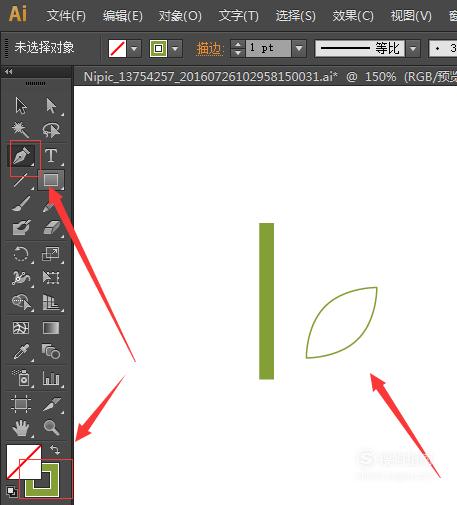This screenshot has width=457, height=505.
Task: Select the Slice tool
Action: click(52, 404)
